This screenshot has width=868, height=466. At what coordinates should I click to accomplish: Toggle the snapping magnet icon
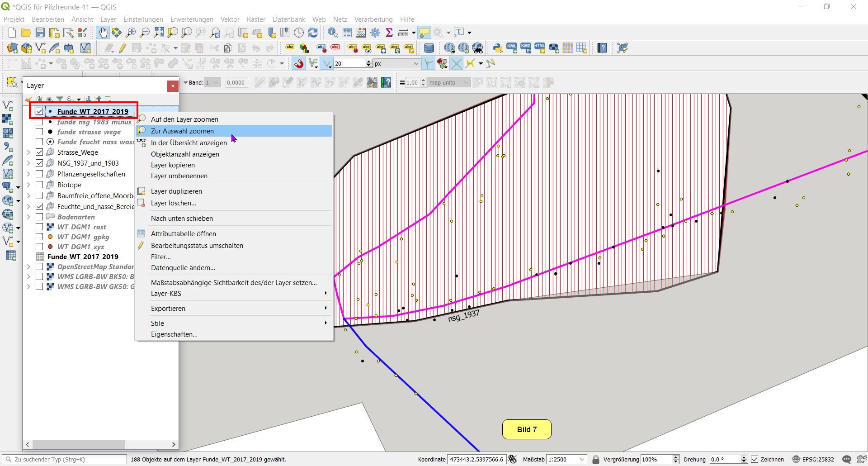coord(298,64)
